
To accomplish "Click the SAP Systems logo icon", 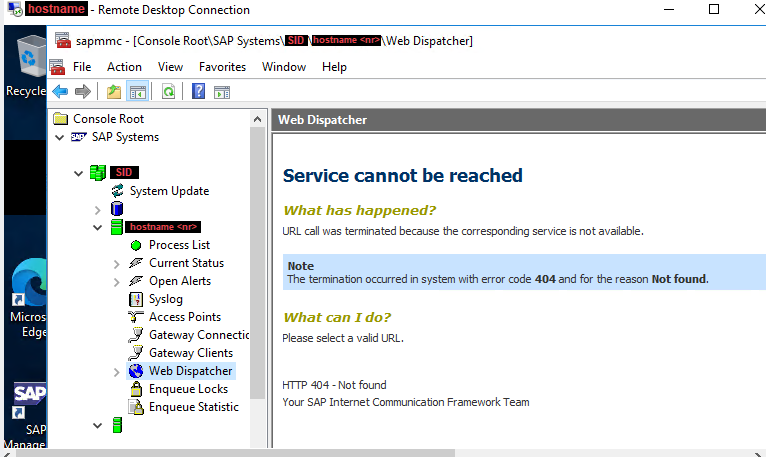I will point(79,137).
